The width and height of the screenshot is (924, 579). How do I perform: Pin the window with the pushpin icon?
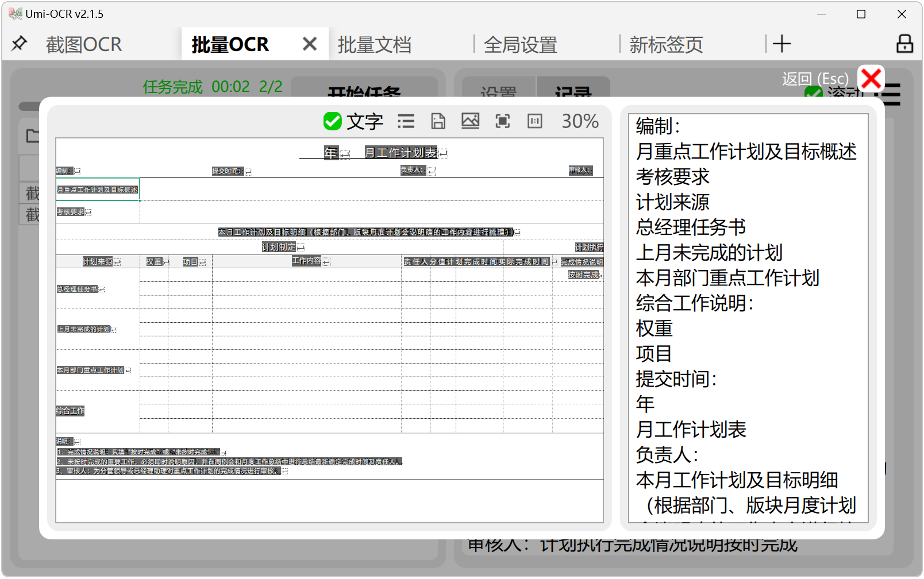click(x=19, y=44)
